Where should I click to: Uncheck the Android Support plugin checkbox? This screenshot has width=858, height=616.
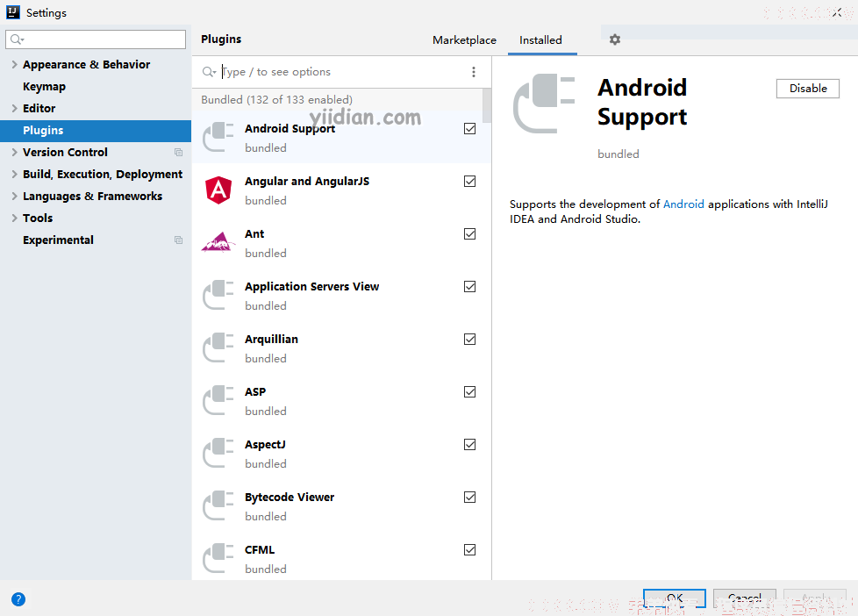tap(469, 129)
